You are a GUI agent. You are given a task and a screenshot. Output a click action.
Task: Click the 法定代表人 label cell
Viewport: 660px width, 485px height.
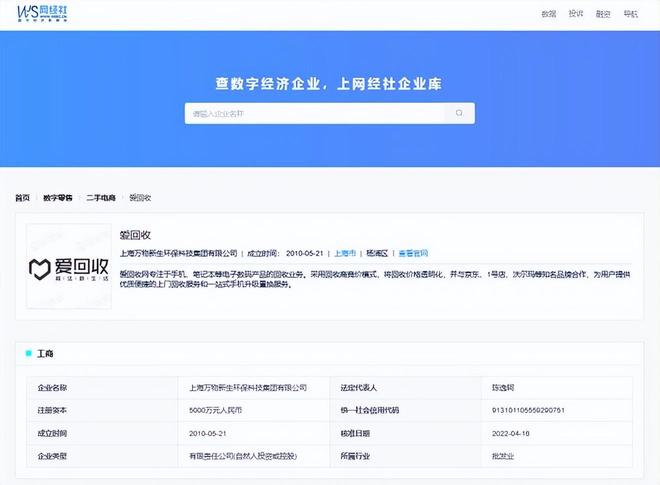tap(405, 388)
